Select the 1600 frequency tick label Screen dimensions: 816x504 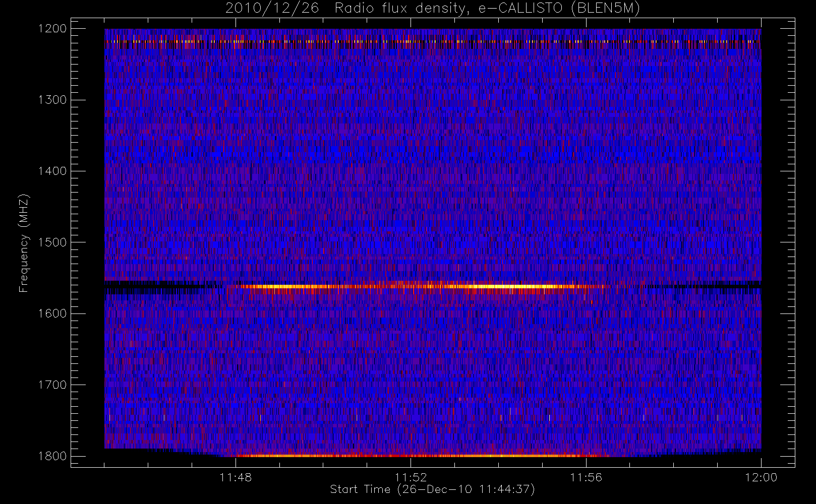(52, 313)
